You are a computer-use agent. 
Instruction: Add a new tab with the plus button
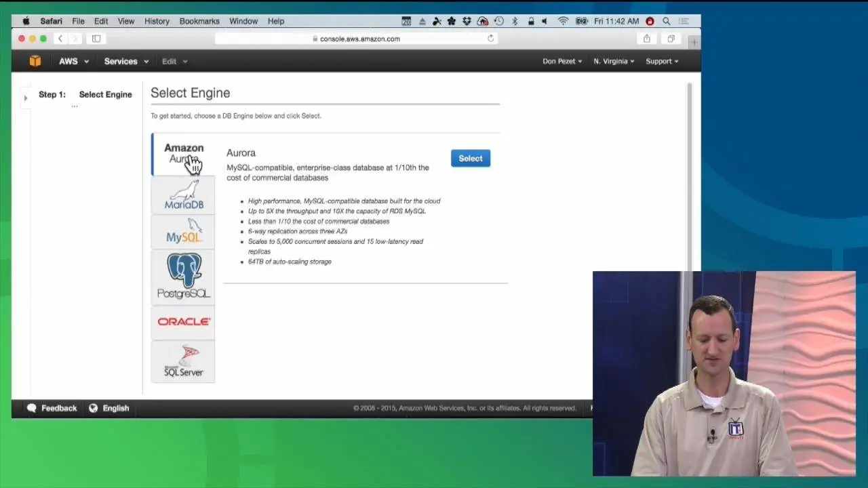[x=694, y=42]
